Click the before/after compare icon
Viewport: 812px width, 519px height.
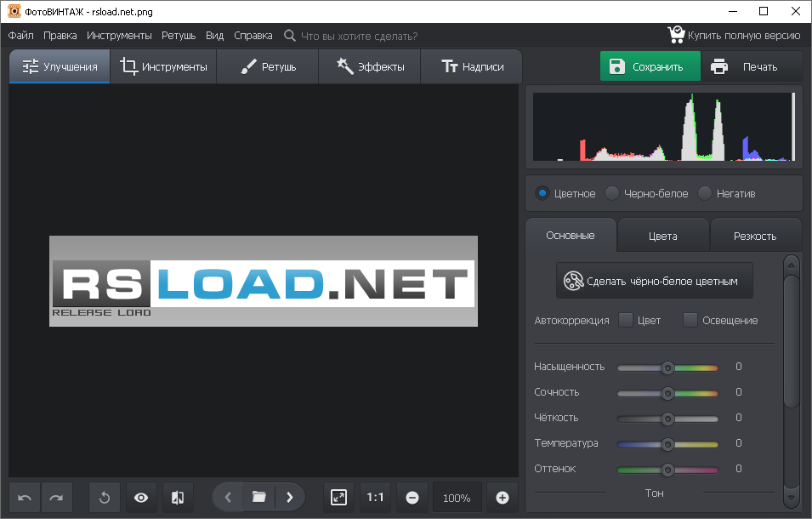(178, 498)
